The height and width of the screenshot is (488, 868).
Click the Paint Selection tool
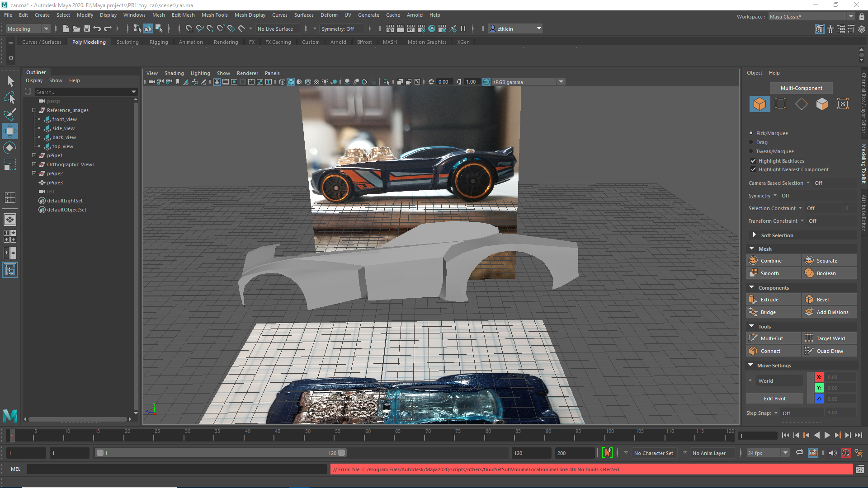tap(10, 114)
